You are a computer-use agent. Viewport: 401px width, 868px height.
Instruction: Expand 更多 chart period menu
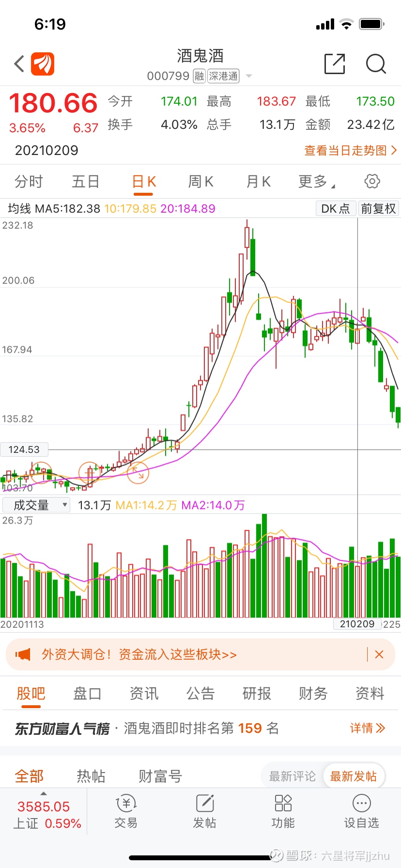tap(317, 182)
